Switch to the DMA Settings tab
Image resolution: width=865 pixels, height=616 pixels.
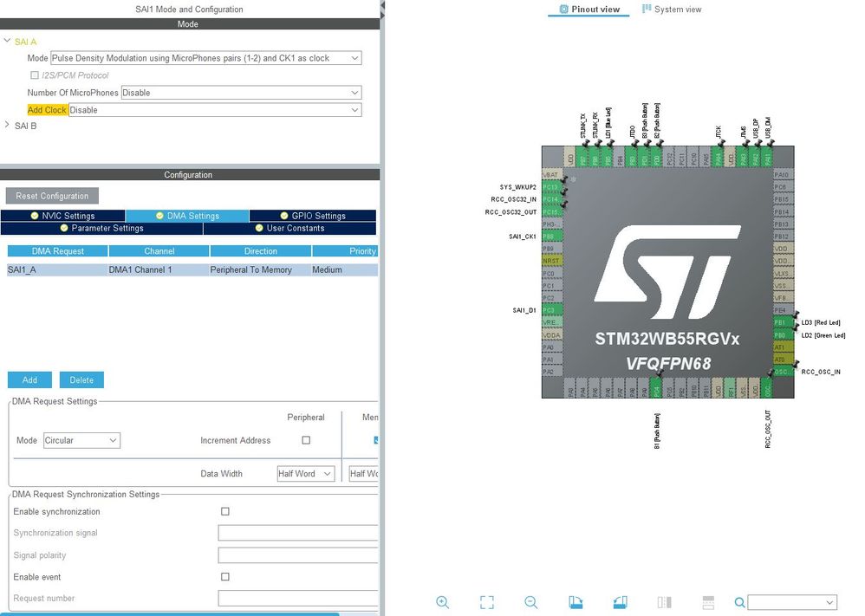pyautogui.click(x=187, y=216)
